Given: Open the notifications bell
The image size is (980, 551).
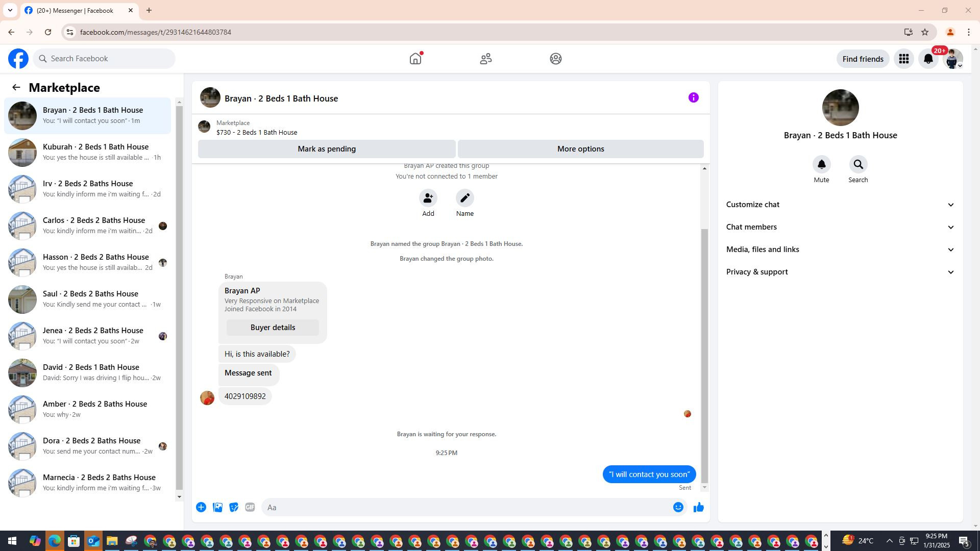Looking at the screenshot, I should [928, 59].
